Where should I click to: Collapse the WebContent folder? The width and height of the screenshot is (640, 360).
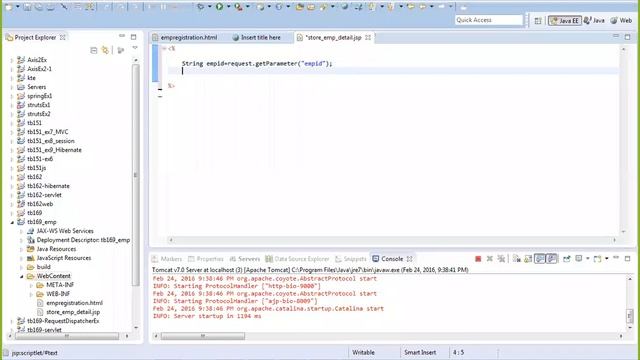(x=21, y=276)
